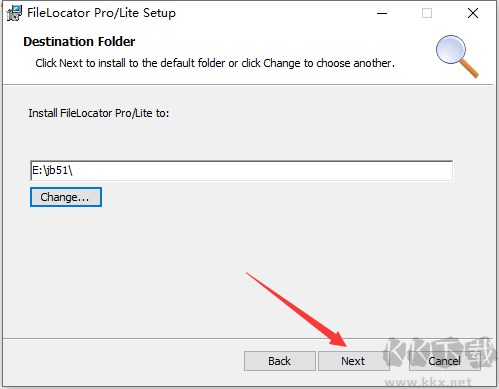Viewport: 499px width, 389px height.
Task: Click the FileLocator Pro/Lite Setup title text
Action: (x=101, y=13)
